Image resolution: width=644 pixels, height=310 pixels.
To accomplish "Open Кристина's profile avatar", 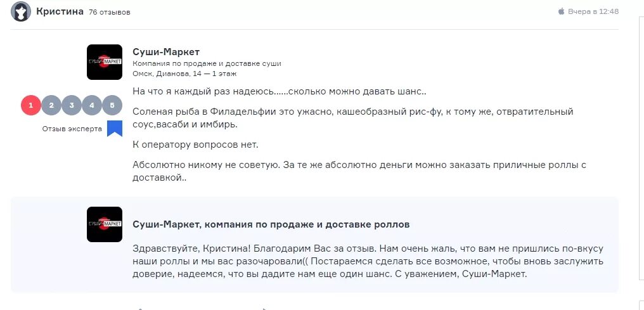I will click(x=20, y=11).
